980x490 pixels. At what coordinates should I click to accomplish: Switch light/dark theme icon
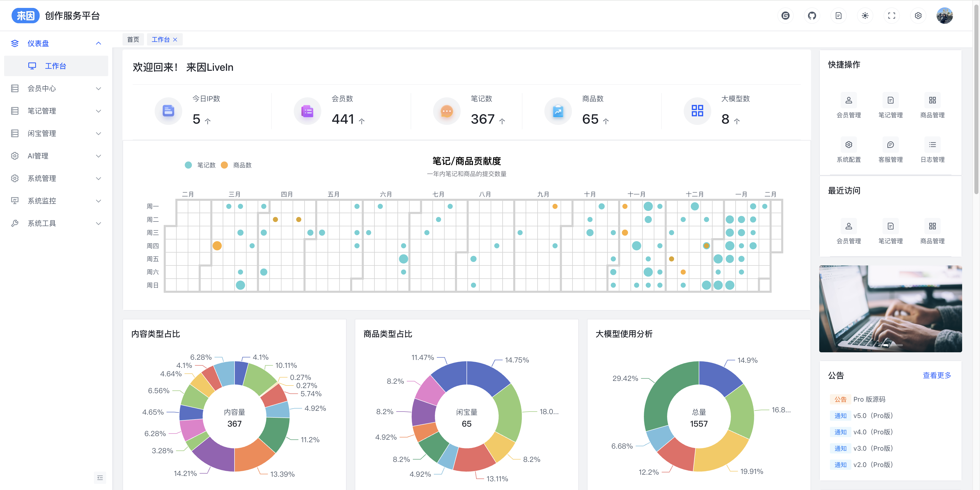[865, 16]
